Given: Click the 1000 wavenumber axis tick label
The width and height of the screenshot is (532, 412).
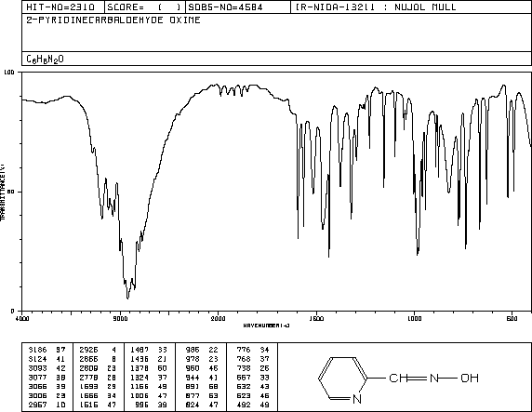Looking at the screenshot, I should coord(414,318).
